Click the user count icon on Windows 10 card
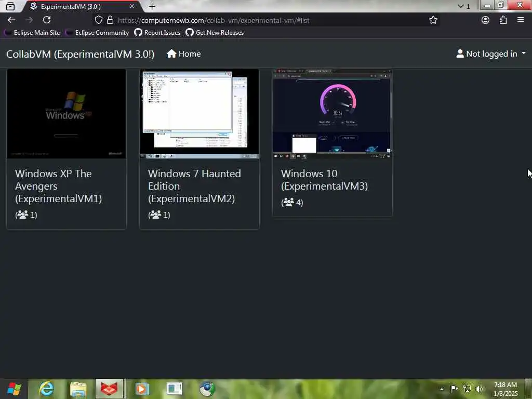Screen dimensions: 532x399 tap(288, 202)
